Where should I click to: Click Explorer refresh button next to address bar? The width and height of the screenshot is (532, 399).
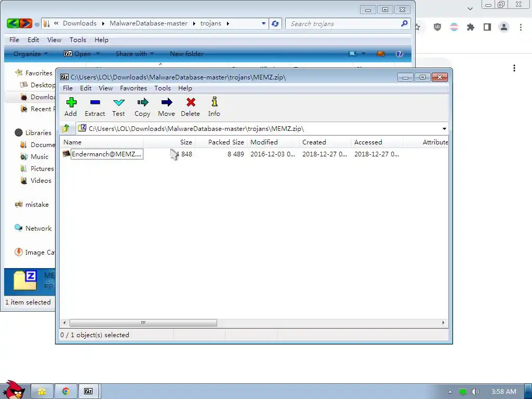pos(275,23)
